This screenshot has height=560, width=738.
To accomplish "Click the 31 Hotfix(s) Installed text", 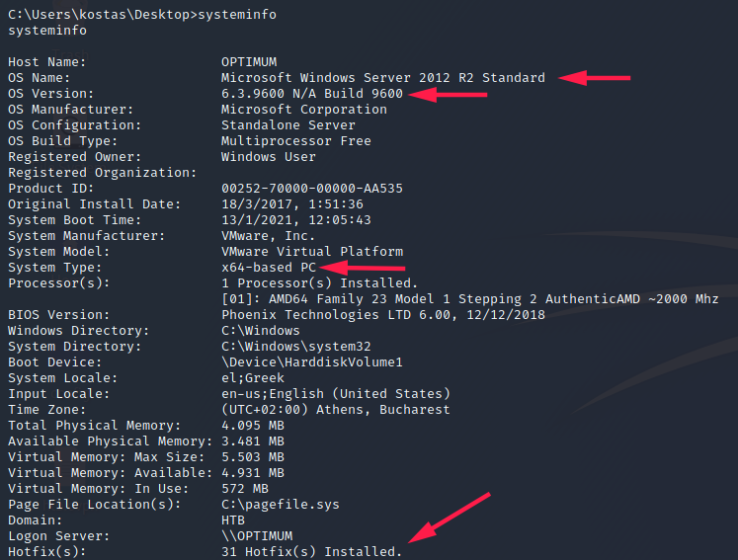I will pyautogui.click(x=312, y=552).
